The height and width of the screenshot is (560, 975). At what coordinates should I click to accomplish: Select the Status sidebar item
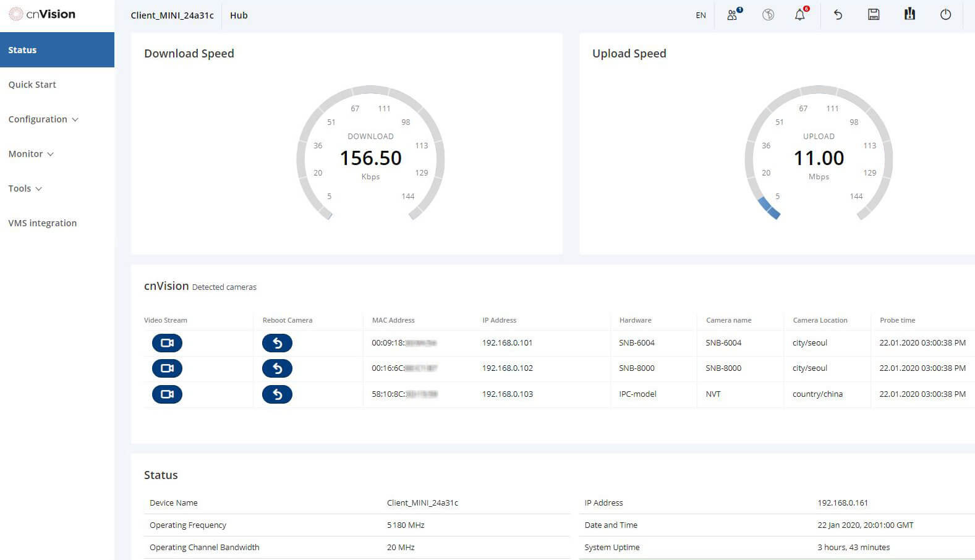click(57, 50)
